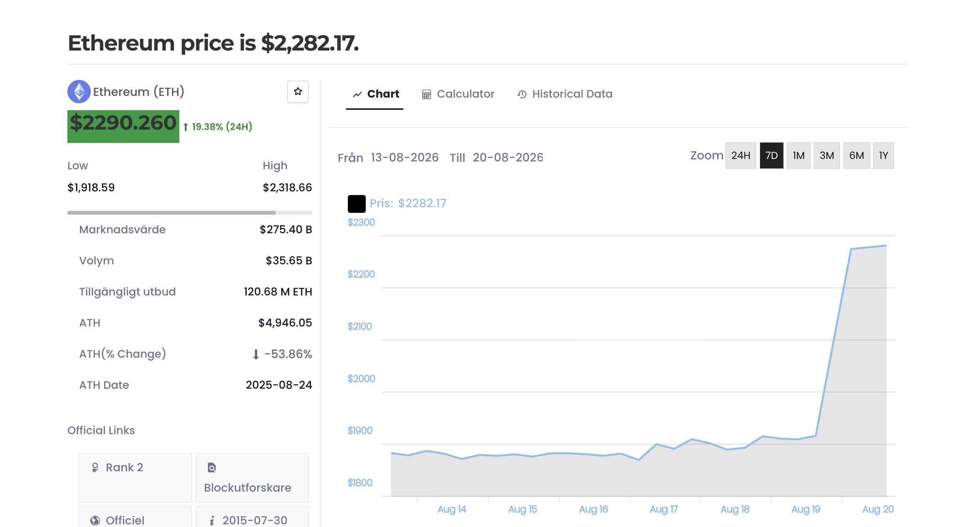This screenshot has height=527, width=980.
Task: Click the Tillgängligt utbud label
Action: pos(127,292)
